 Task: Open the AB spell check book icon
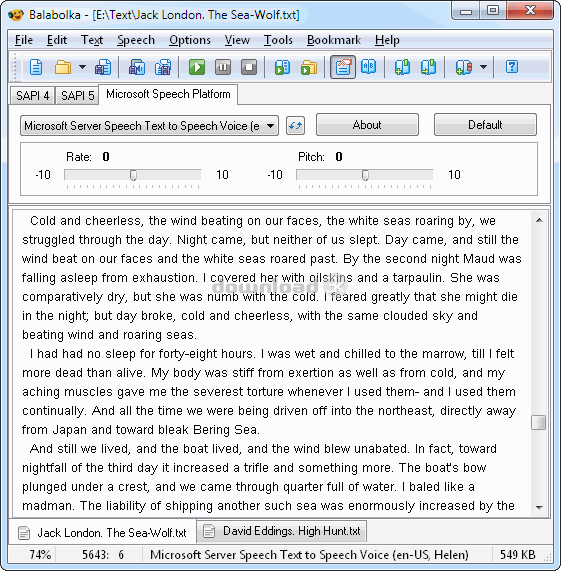point(368,67)
